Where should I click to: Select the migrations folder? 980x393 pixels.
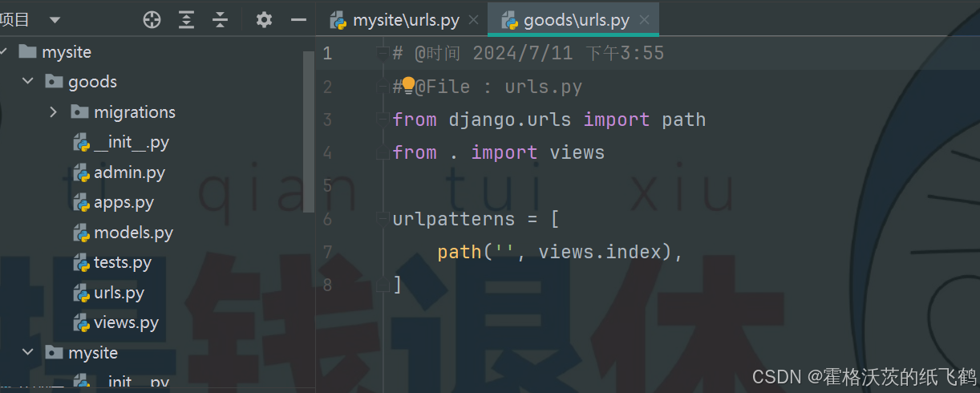(x=135, y=111)
